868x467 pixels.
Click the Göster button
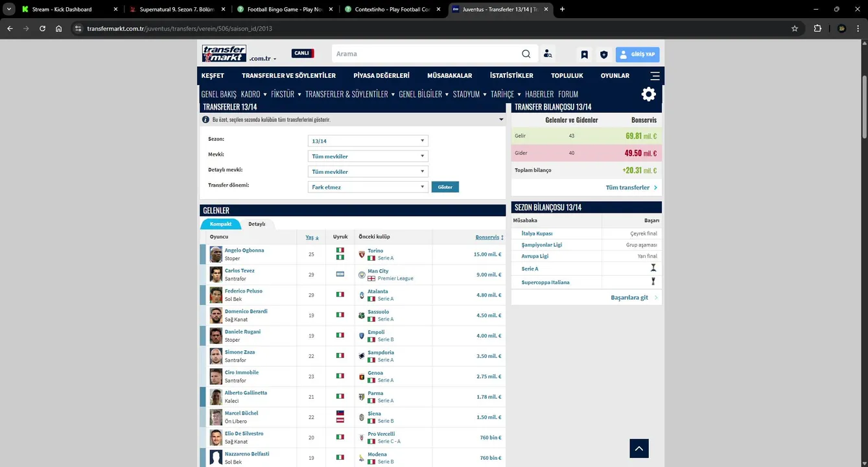point(445,187)
